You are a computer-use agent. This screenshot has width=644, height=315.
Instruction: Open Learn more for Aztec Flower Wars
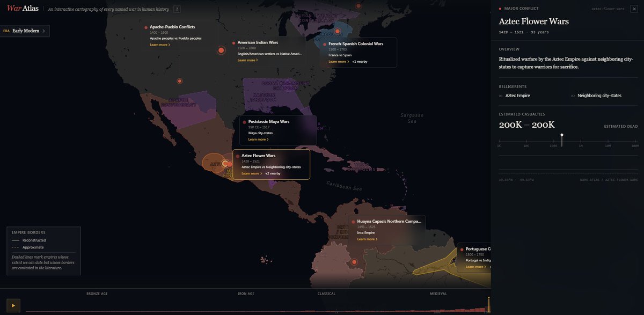point(252,173)
